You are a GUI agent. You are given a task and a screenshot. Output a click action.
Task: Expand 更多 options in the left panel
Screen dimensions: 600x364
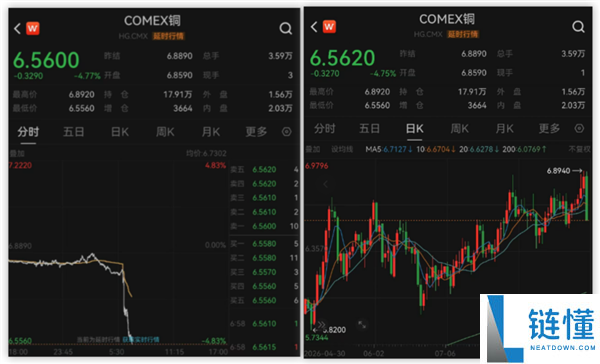[x=256, y=132]
